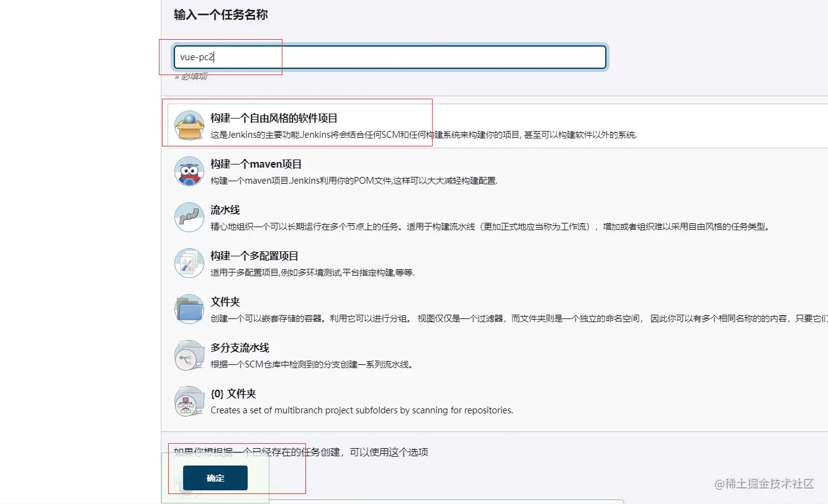The height and width of the screenshot is (504, 828).
Task: Click the pipeline pipe icon
Action: pos(189,217)
